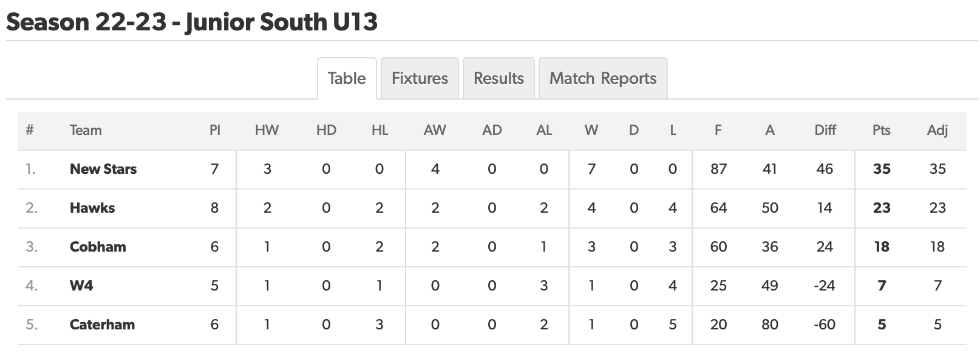Click the Pts column header
The height and width of the screenshot is (361, 980).
[881, 130]
